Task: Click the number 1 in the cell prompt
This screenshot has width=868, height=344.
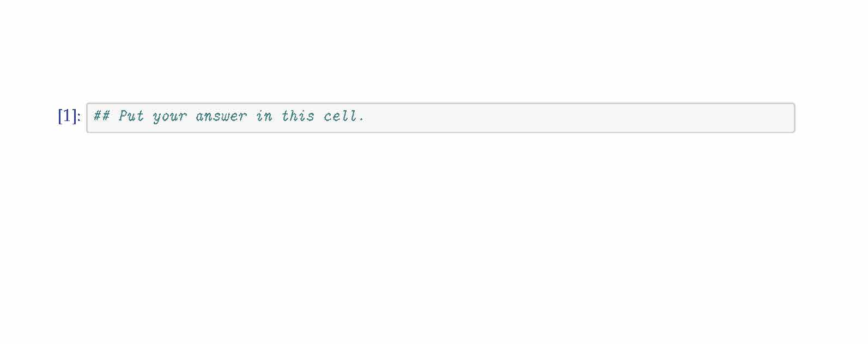Action: (68, 116)
